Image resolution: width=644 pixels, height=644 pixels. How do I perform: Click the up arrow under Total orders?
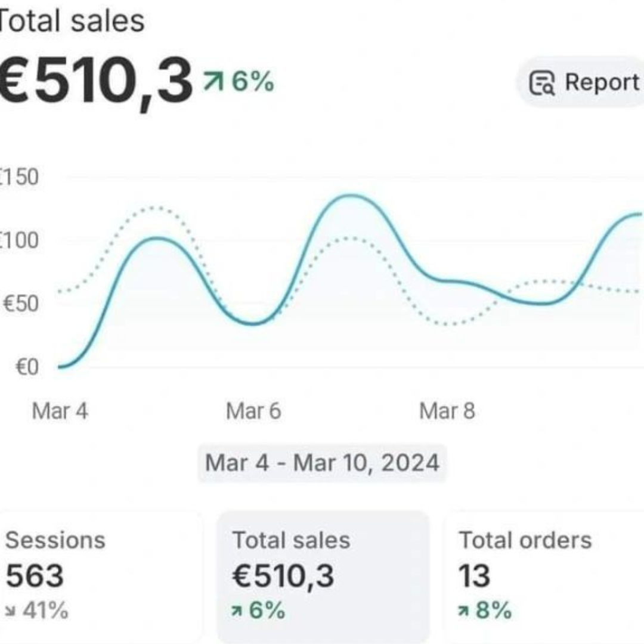[x=464, y=611]
